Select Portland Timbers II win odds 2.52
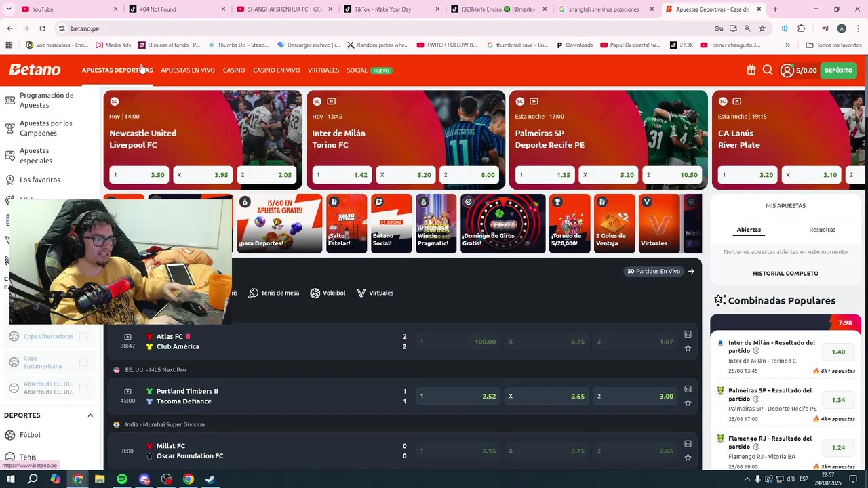This screenshot has height=488, width=868. coord(458,396)
